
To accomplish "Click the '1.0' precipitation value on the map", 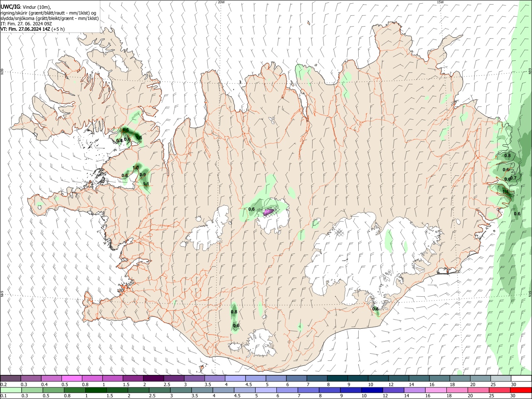I will (x=135, y=168).
